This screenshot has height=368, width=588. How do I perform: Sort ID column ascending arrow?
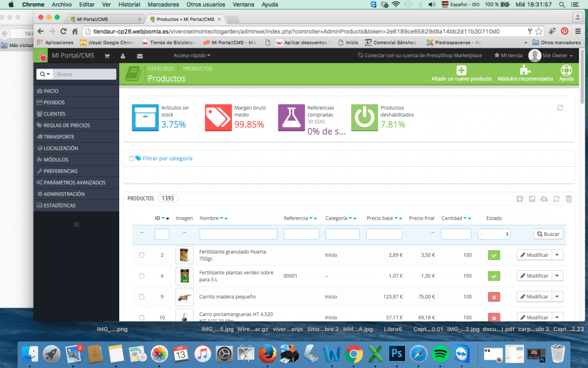168,218
